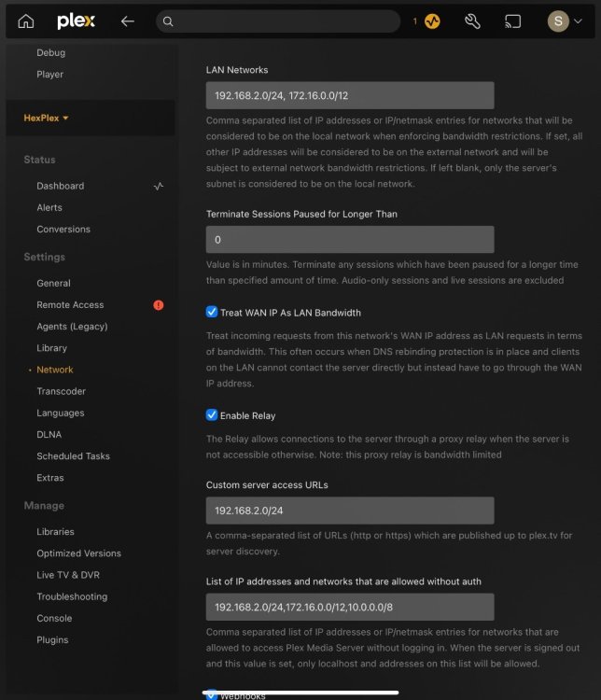The height and width of the screenshot is (700, 601).
Task: Toggle the Webhooks checkbox
Action: click(x=211, y=693)
